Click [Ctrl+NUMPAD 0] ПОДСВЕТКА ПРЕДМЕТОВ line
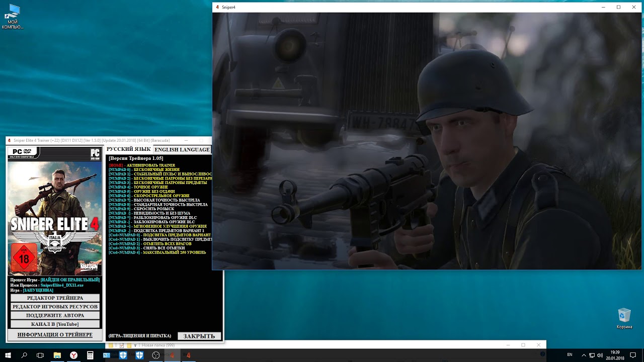This screenshot has height=362, width=644. [160, 235]
